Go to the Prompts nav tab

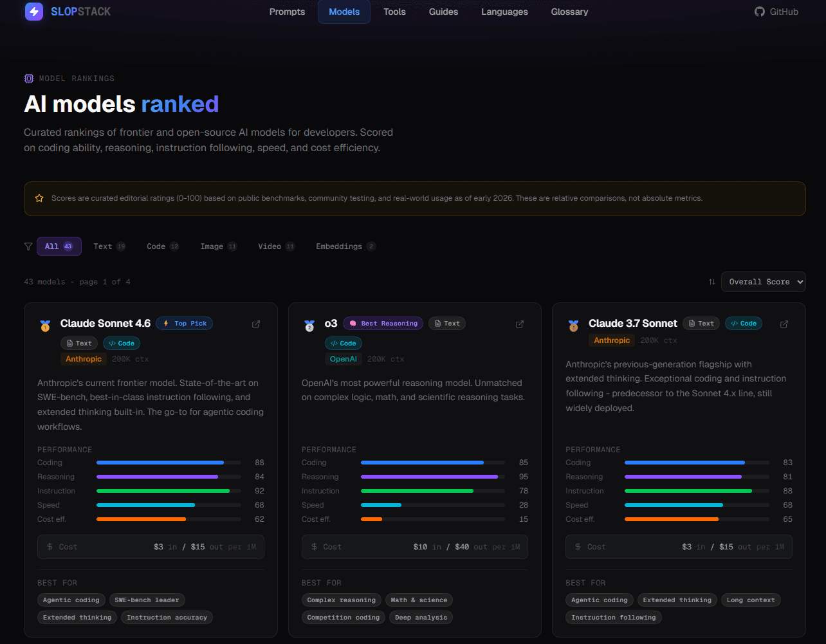[x=287, y=12]
